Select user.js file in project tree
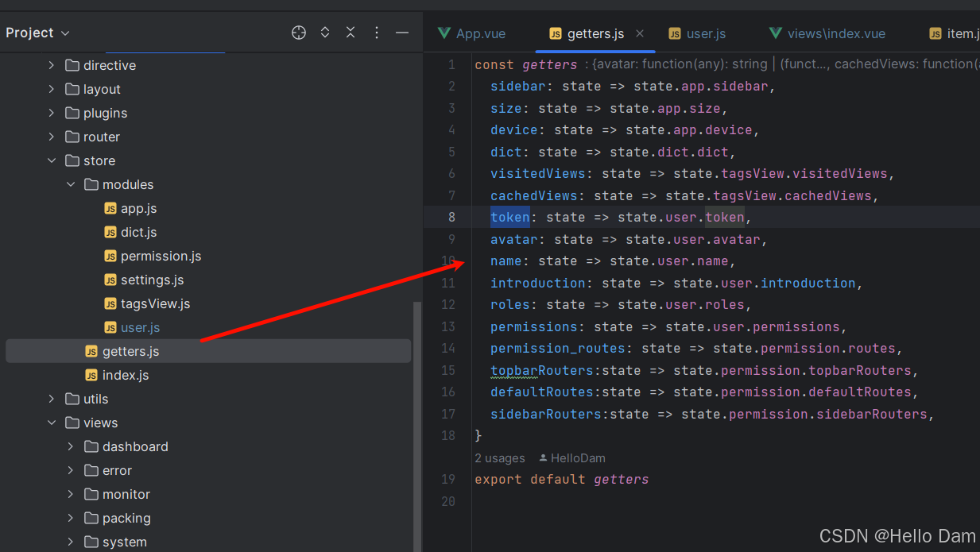This screenshot has height=552, width=980. coord(140,327)
